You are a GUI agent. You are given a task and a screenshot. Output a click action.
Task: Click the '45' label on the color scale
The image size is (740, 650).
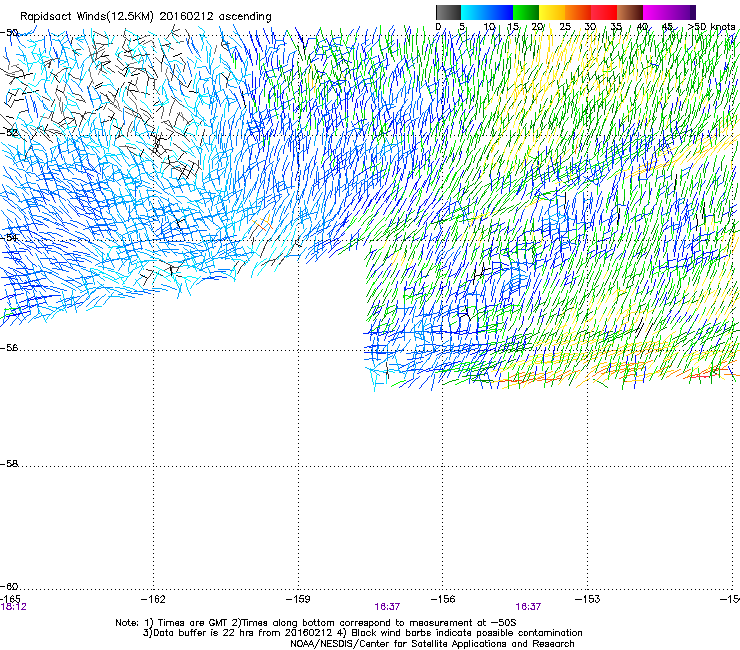[x=667, y=27]
